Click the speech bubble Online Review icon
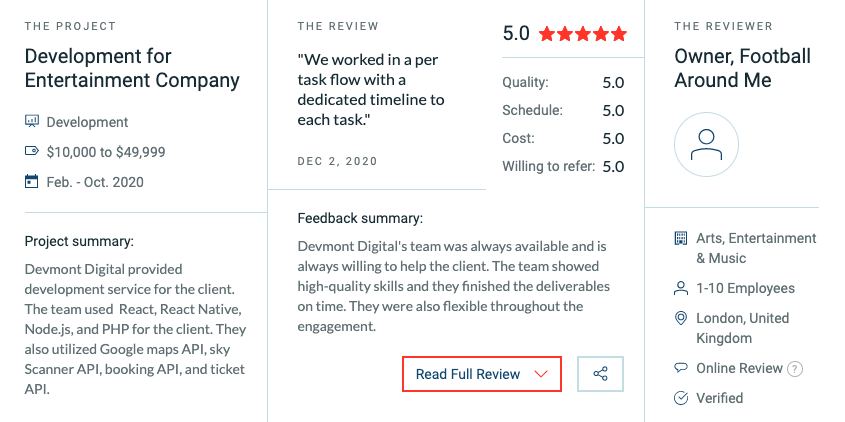 point(681,368)
